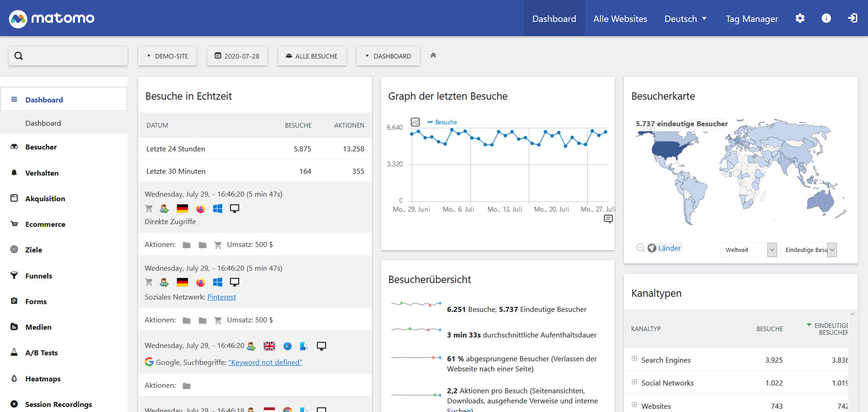Open the Eindeutige Besucher metric dropdown
Image resolution: width=868 pixels, height=412 pixels.
click(x=809, y=250)
